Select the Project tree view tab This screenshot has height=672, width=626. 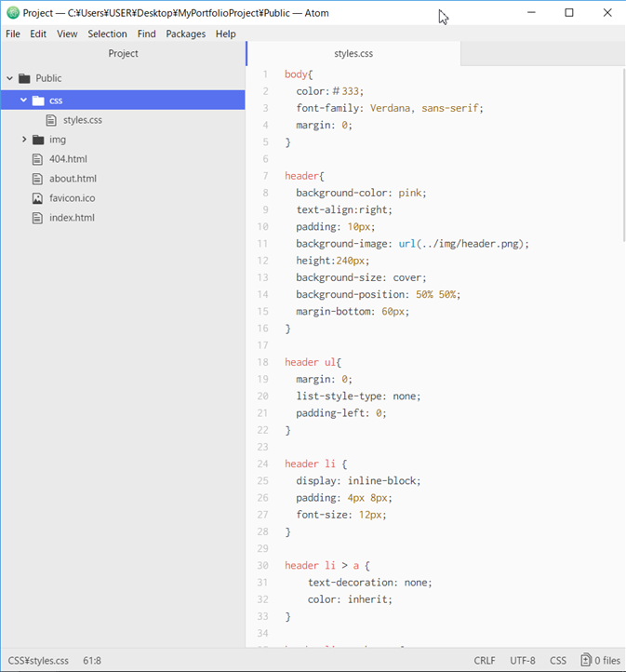[124, 54]
